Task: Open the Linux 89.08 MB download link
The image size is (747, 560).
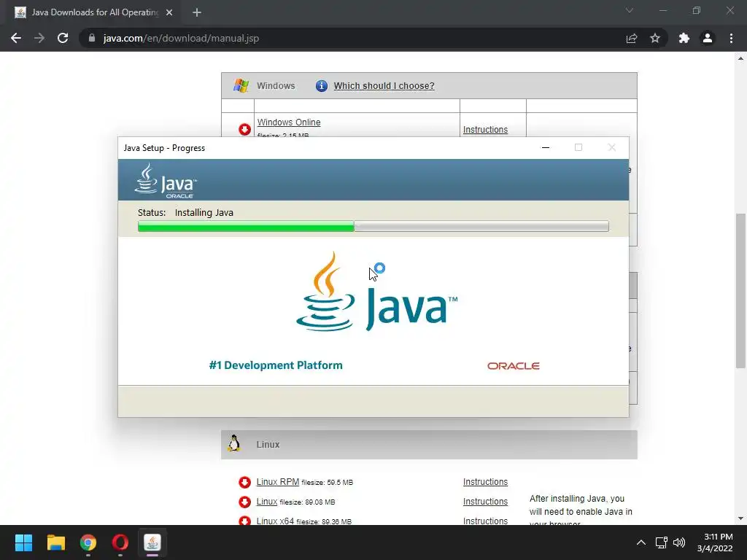Action: [267, 502]
